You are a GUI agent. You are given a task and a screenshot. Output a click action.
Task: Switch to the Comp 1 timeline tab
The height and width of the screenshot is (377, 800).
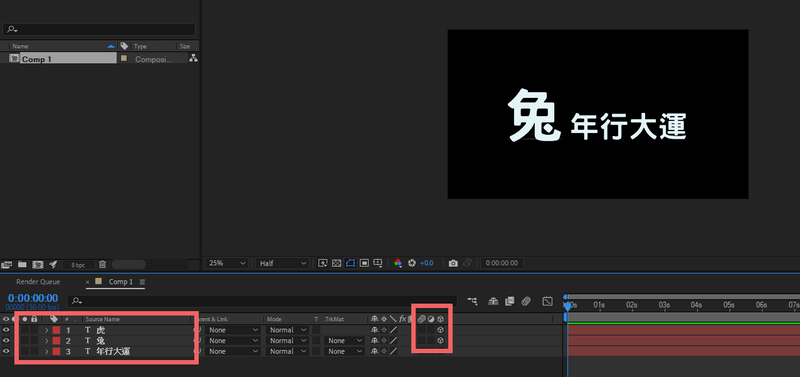pos(120,282)
